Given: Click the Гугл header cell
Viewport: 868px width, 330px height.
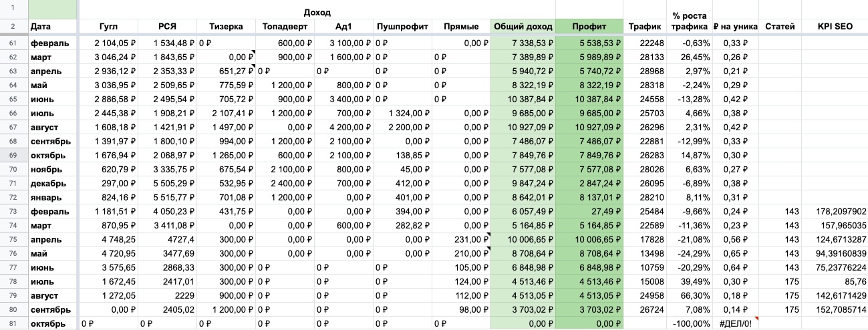Looking at the screenshot, I should pyautogui.click(x=108, y=27).
